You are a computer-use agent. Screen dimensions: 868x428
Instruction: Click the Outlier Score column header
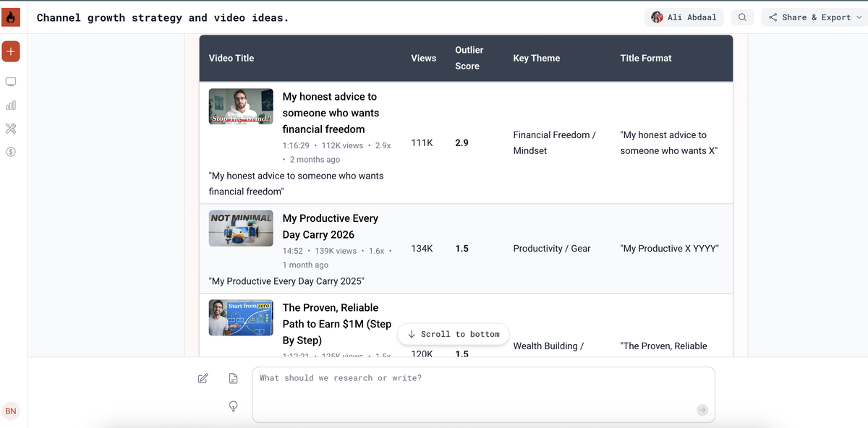(469, 58)
